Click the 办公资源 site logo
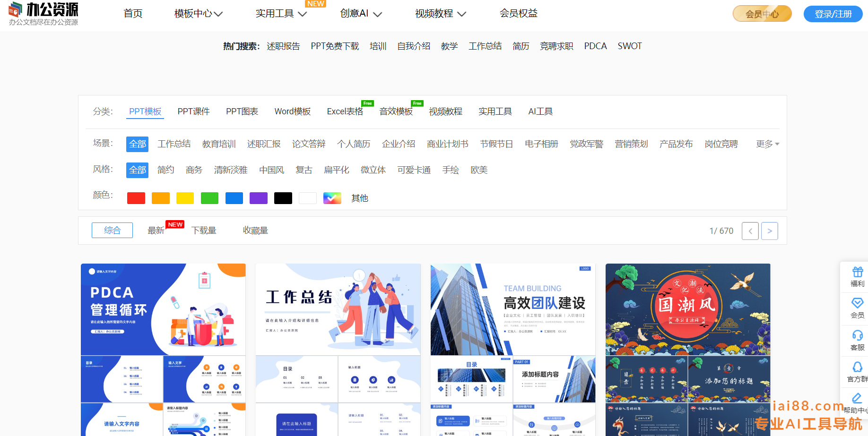The width and height of the screenshot is (868, 436). click(x=43, y=14)
